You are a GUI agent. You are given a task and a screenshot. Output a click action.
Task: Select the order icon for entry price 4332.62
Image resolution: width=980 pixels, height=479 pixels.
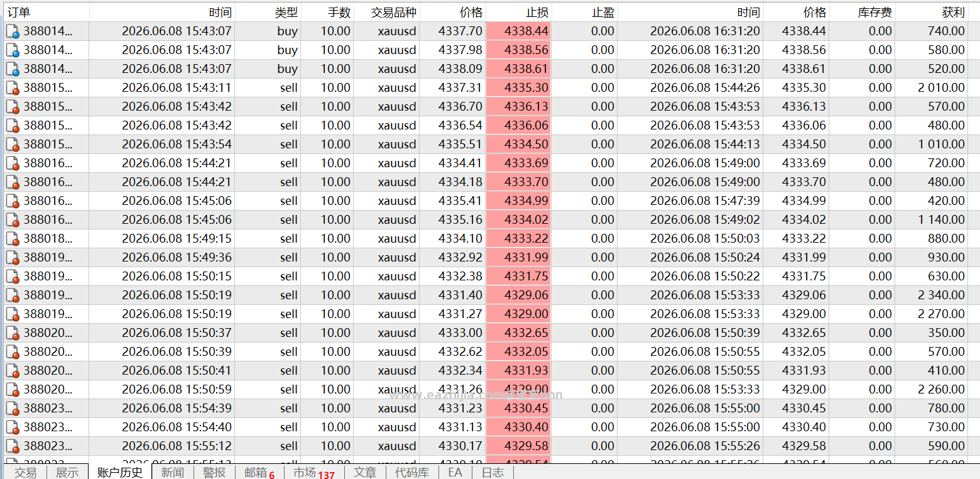[13, 351]
